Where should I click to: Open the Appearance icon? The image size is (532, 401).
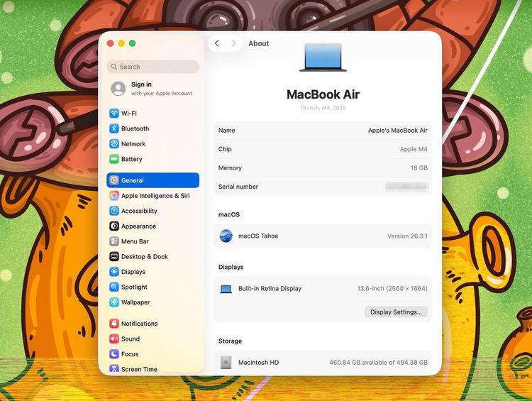[x=114, y=226]
